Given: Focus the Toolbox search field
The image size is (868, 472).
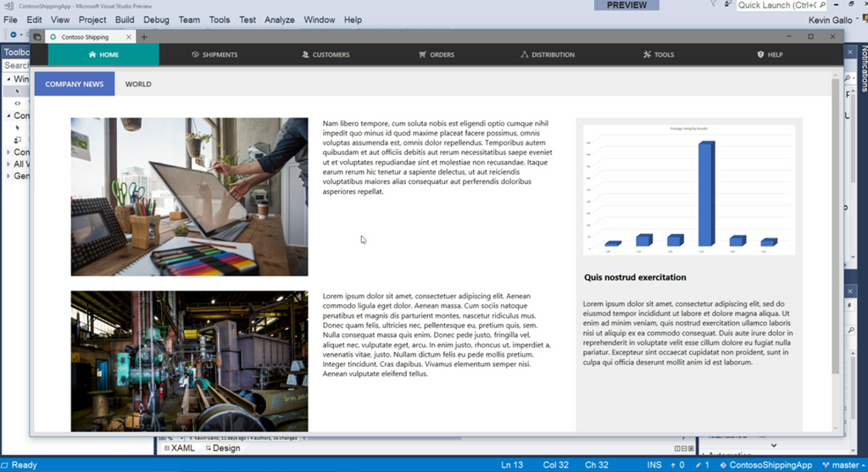Looking at the screenshot, I should pyautogui.click(x=16, y=65).
